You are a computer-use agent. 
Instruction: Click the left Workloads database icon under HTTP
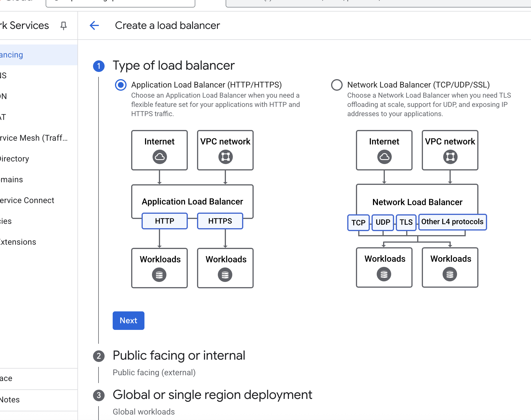click(x=159, y=275)
